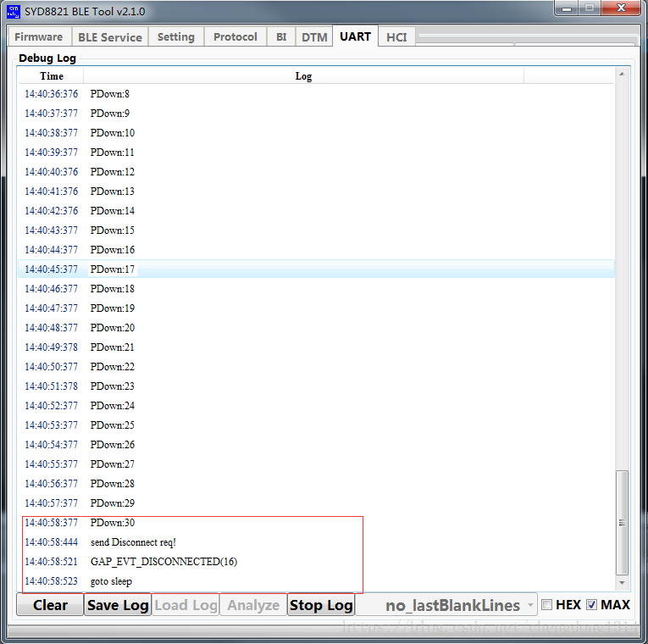The height and width of the screenshot is (644, 648).
Task: Open the BLE Service tab
Action: 110,36
